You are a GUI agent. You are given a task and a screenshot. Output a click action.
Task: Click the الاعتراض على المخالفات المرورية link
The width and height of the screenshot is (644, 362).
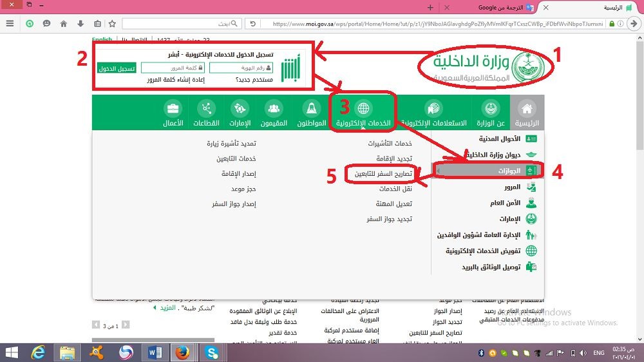point(350,315)
